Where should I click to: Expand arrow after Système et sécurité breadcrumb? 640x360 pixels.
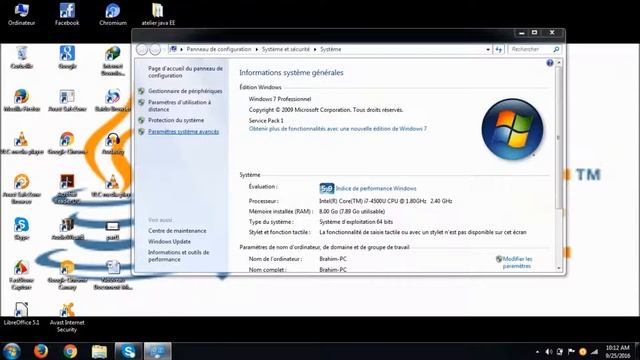315,49
